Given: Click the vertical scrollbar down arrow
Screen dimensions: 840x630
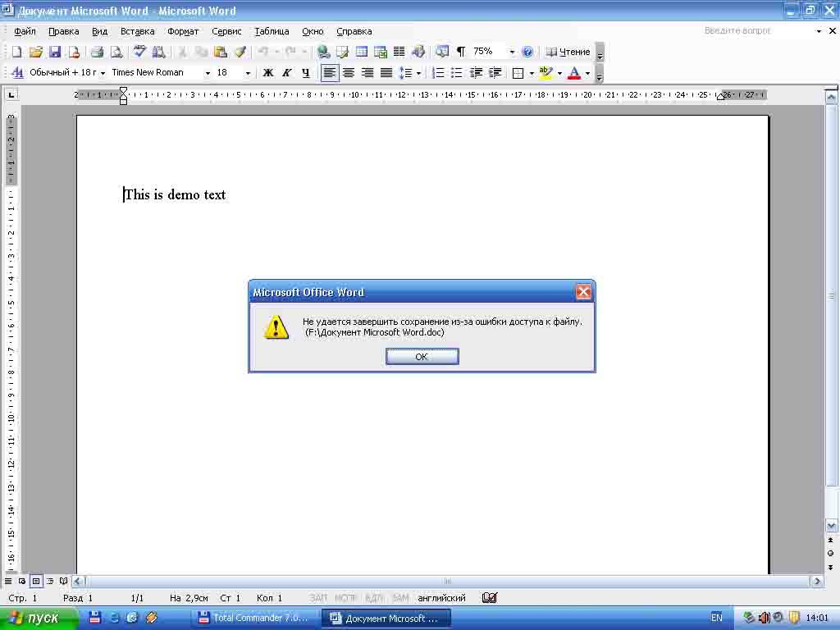Looking at the screenshot, I should (831, 526).
